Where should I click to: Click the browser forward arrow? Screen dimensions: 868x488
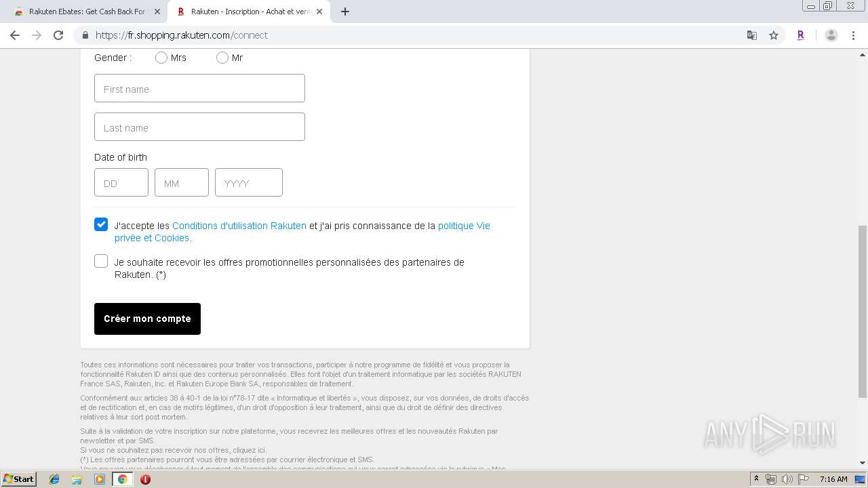pyautogui.click(x=37, y=35)
